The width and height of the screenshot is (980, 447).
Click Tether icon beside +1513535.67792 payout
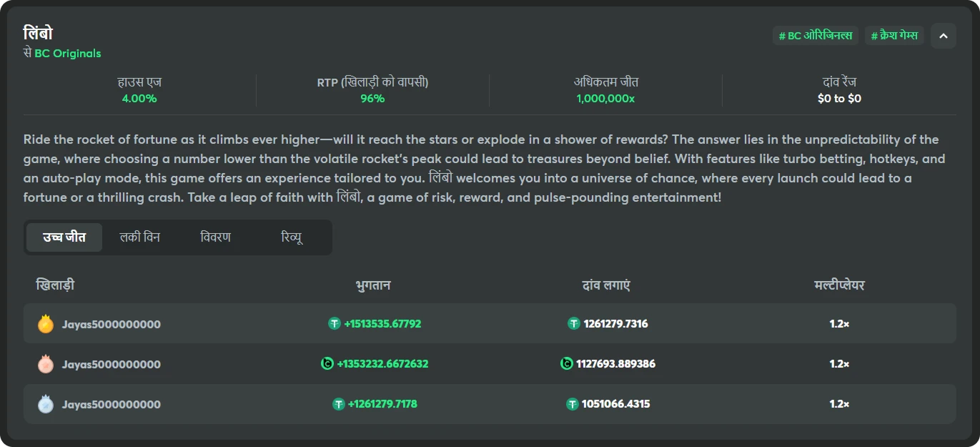pos(334,324)
